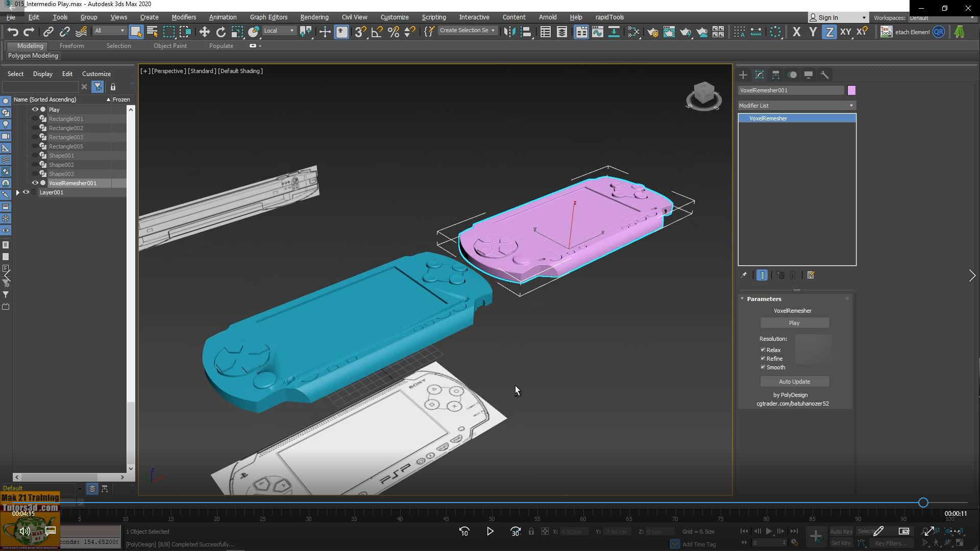Screen dimensions: 980x551
Task: Click the Resolution spinner field
Action: (x=813, y=349)
